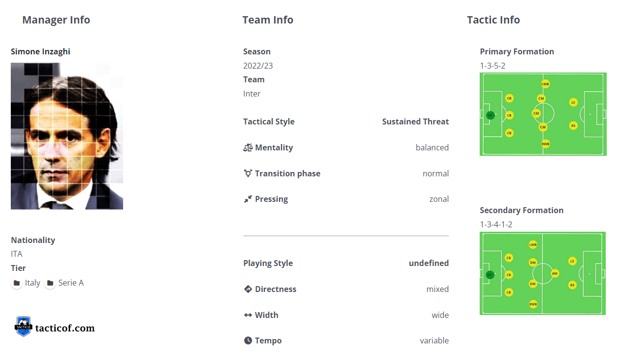Click the Inter team name

pyautogui.click(x=252, y=94)
